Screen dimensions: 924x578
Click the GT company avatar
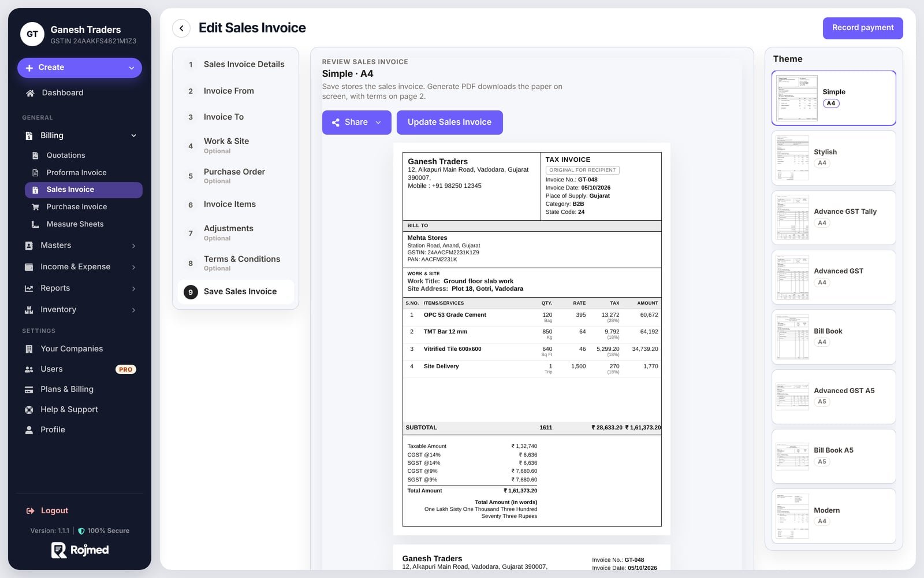pos(32,34)
